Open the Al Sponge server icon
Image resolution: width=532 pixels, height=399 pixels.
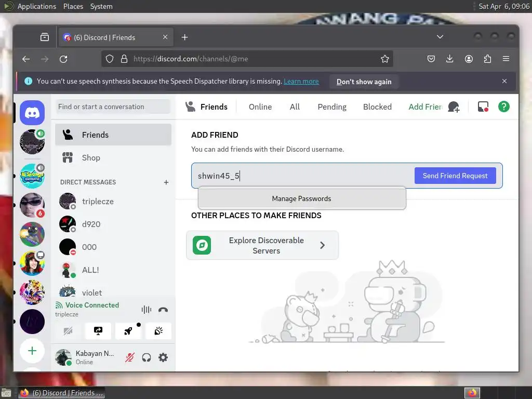pyautogui.click(x=32, y=176)
